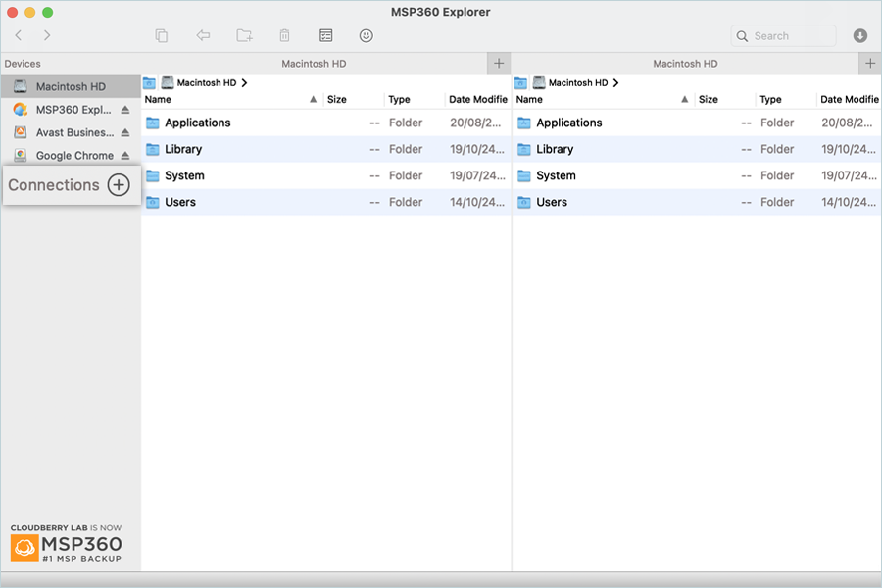
Task: Open a new tab in left pane
Action: click(x=499, y=64)
